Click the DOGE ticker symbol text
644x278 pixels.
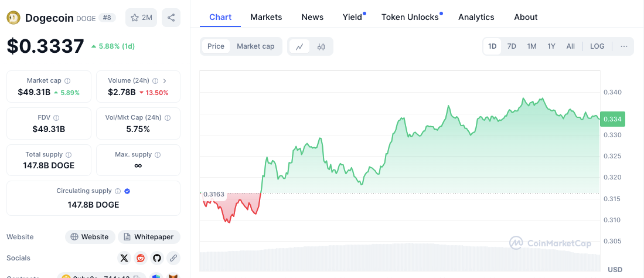(x=86, y=19)
